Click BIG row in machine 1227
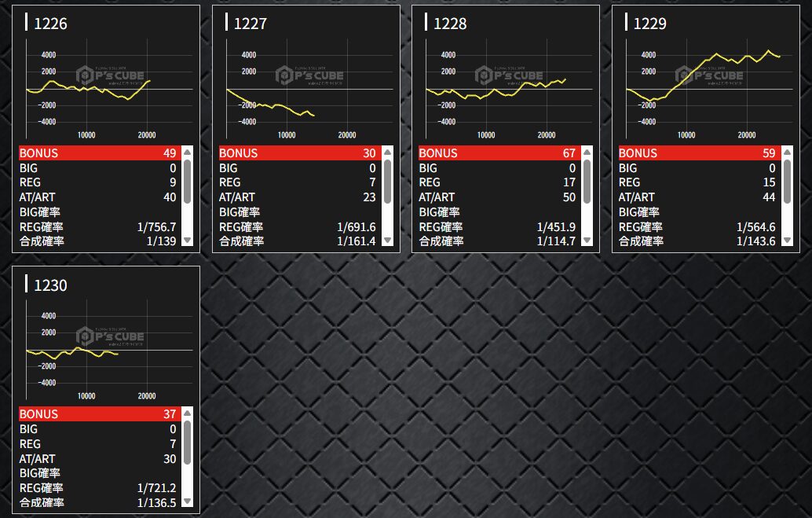812x518 pixels. [300, 168]
